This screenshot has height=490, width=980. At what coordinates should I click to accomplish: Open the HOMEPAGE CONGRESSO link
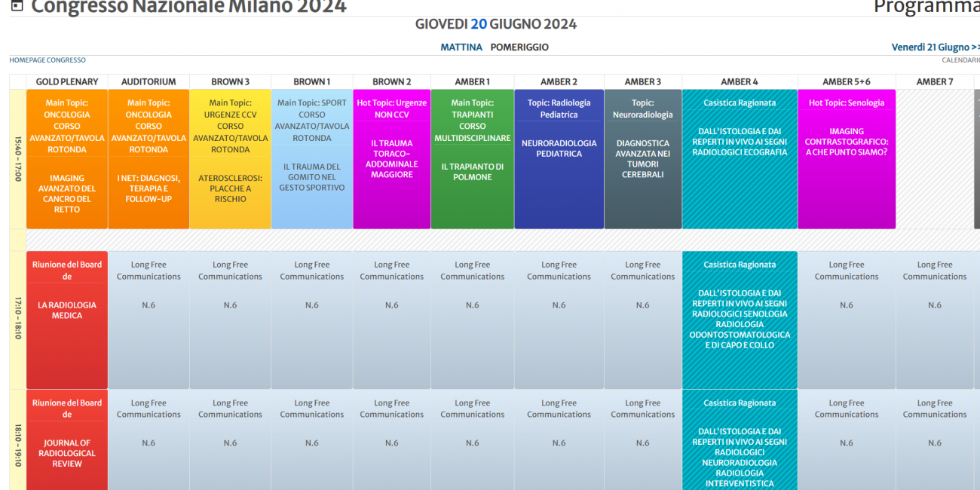click(47, 60)
